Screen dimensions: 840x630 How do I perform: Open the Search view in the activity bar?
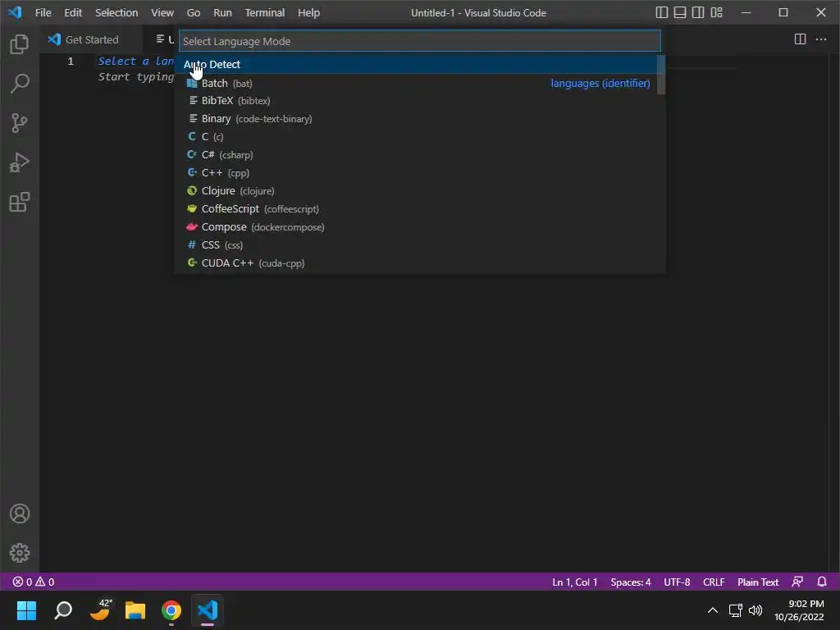point(20,84)
